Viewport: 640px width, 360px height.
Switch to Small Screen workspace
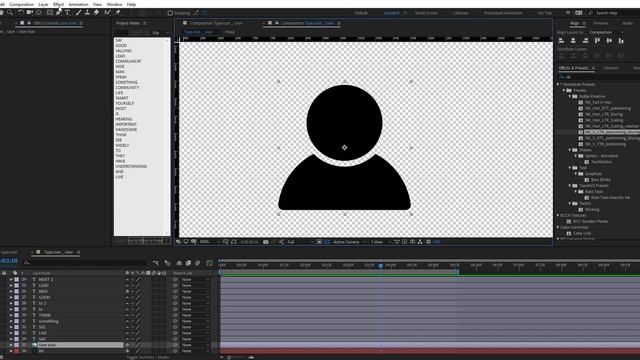[x=426, y=13]
